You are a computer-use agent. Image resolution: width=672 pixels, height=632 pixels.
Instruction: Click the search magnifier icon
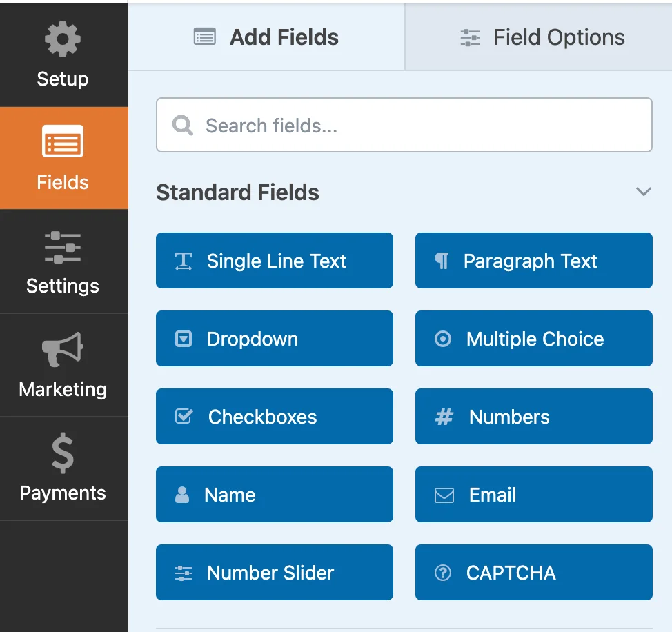pos(183,125)
